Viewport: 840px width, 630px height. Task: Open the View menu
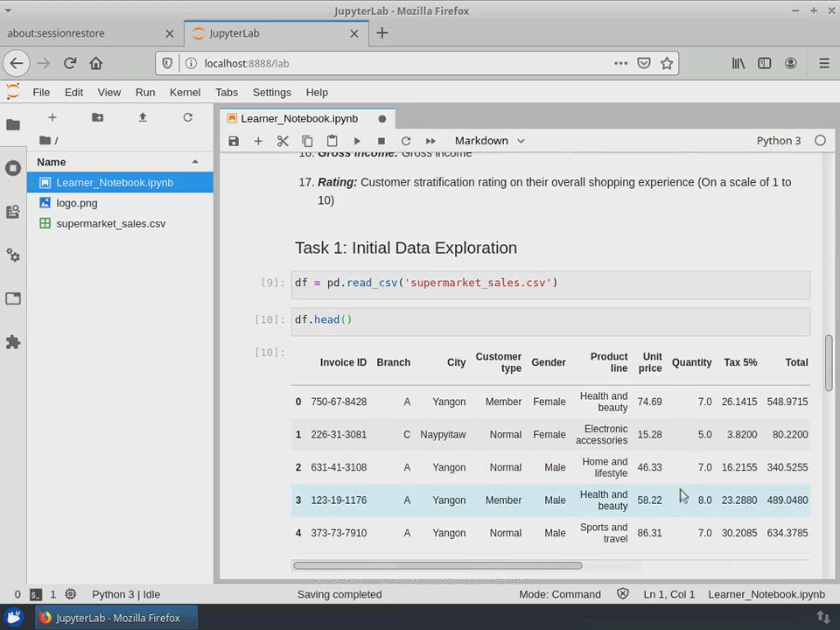pos(109,92)
